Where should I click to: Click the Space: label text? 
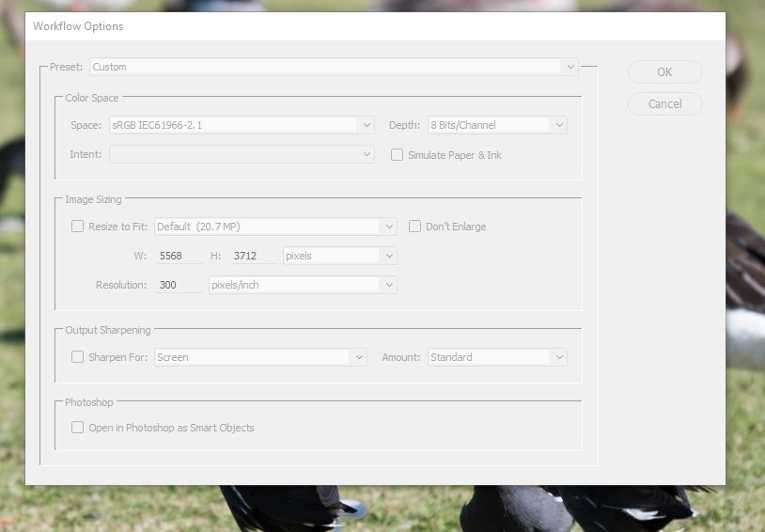click(86, 125)
